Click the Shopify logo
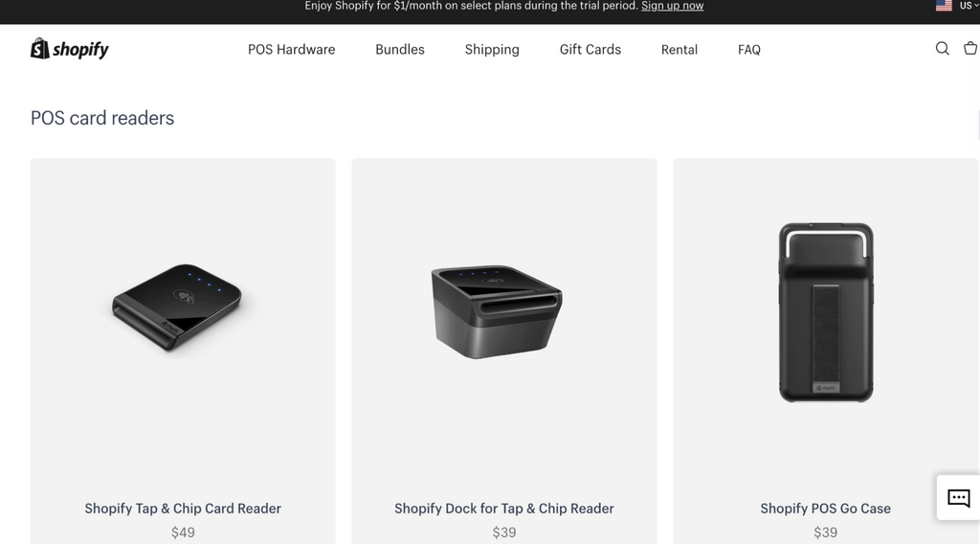Image resolution: width=980 pixels, height=544 pixels. (69, 49)
